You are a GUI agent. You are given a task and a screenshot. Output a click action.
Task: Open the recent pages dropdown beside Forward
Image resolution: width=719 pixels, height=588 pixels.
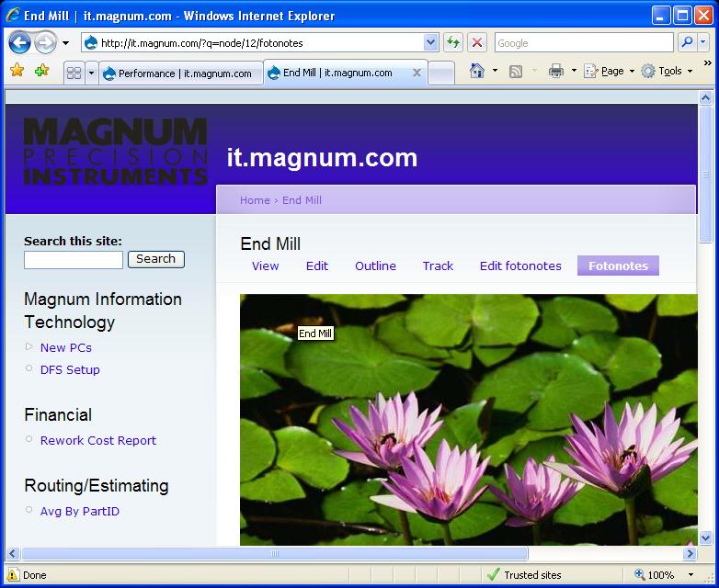pos(65,43)
